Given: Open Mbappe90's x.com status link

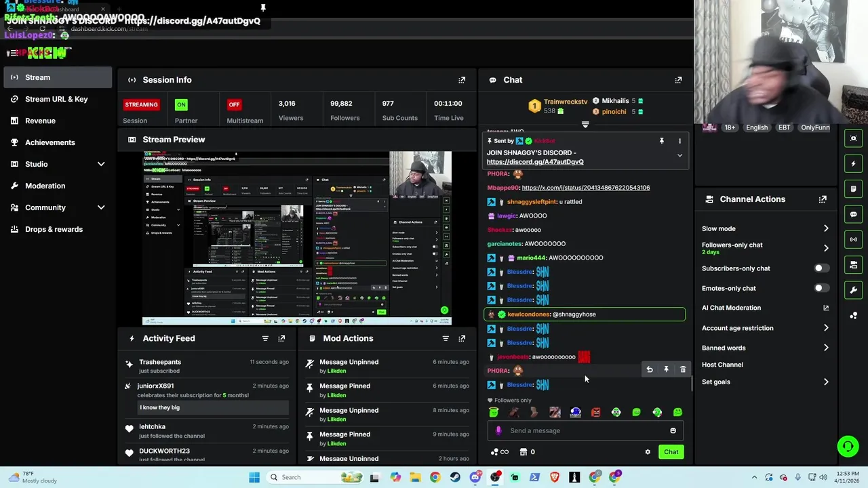Looking at the screenshot, I should [x=586, y=188].
